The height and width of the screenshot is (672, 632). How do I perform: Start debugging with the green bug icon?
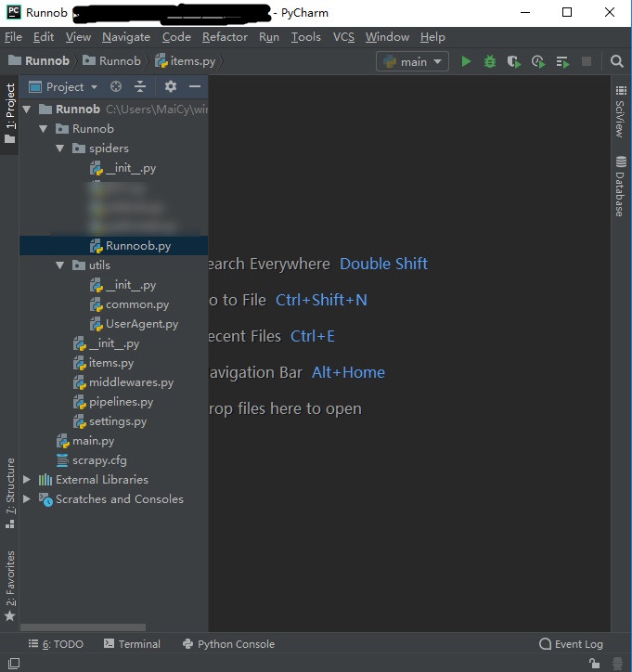490,61
